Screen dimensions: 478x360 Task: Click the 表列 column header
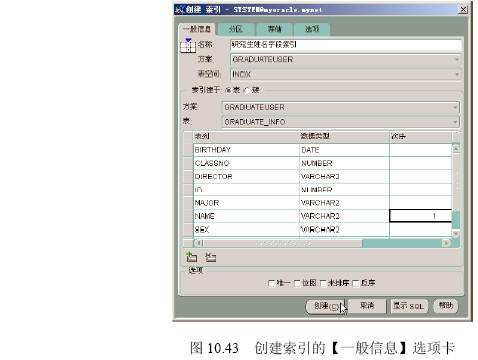tap(247, 136)
